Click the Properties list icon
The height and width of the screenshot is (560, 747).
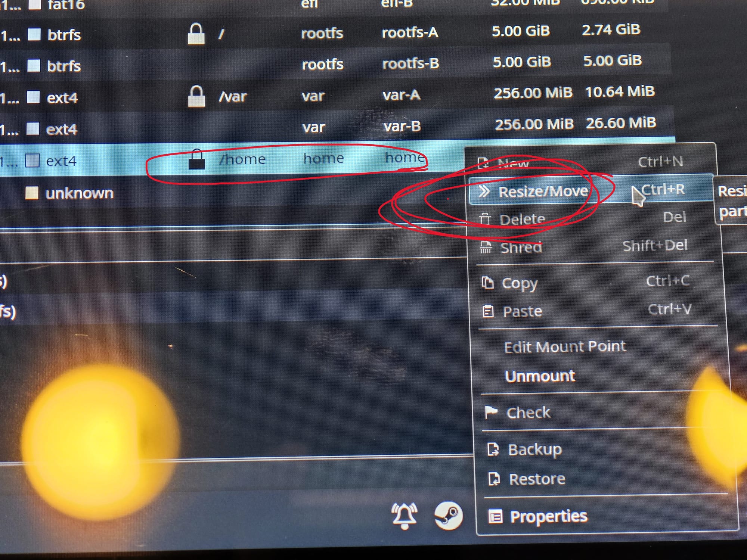pos(496,517)
